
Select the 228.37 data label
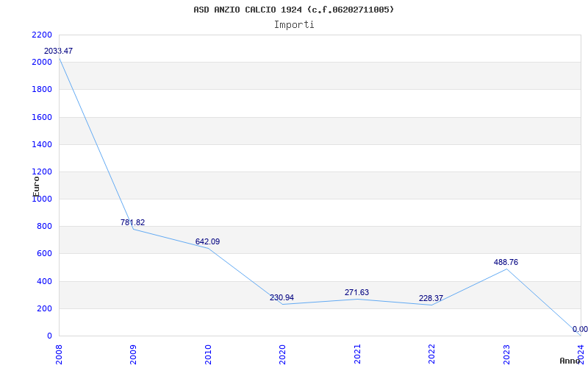tap(431, 299)
